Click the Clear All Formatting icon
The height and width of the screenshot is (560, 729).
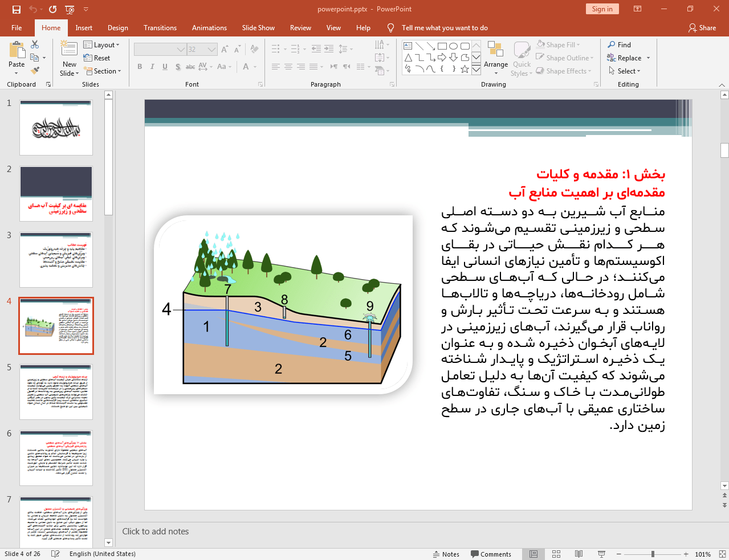point(255,50)
